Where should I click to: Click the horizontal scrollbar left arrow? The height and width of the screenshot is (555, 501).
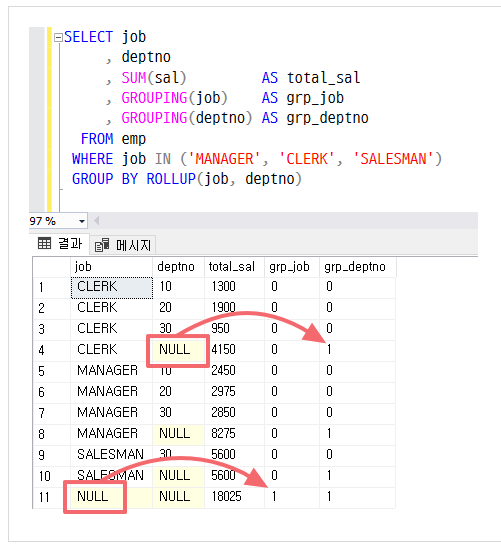pos(96,221)
